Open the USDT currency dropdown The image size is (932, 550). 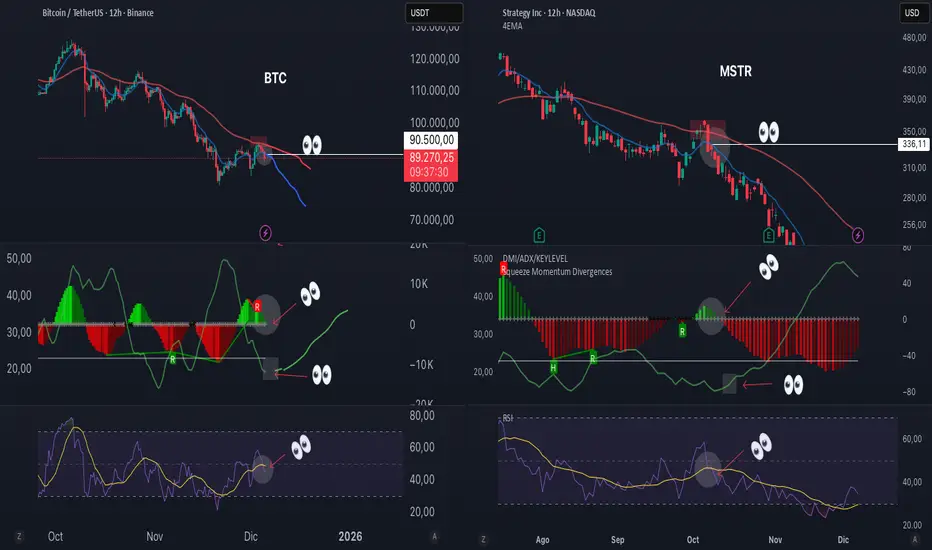tap(434, 12)
